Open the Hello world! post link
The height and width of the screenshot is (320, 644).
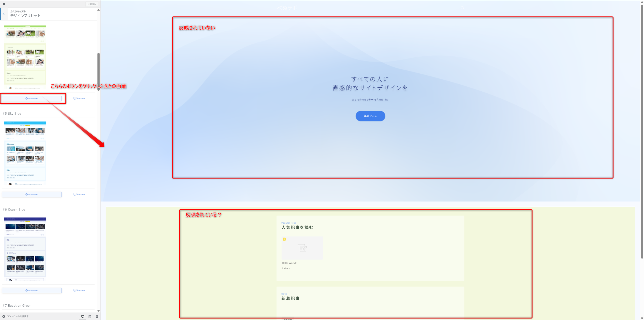click(x=289, y=263)
